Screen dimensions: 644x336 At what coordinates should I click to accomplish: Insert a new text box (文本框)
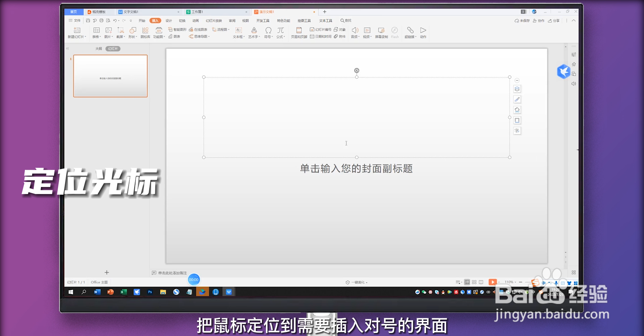(x=238, y=33)
